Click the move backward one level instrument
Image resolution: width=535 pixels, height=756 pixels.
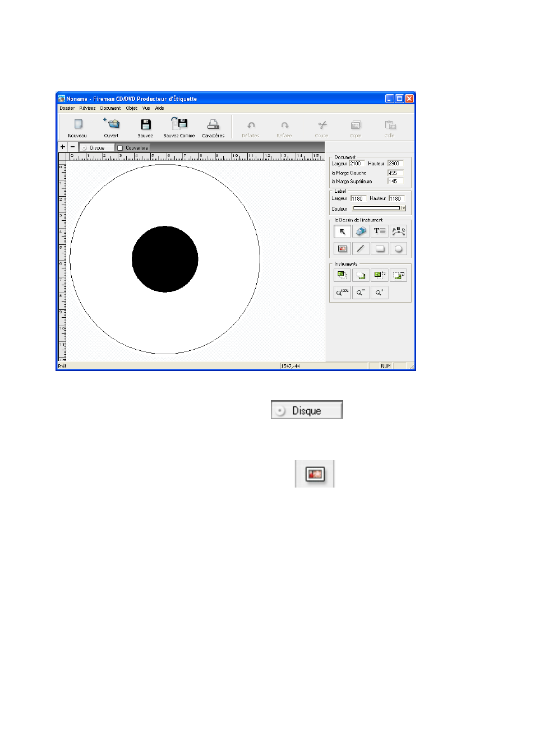(398, 275)
